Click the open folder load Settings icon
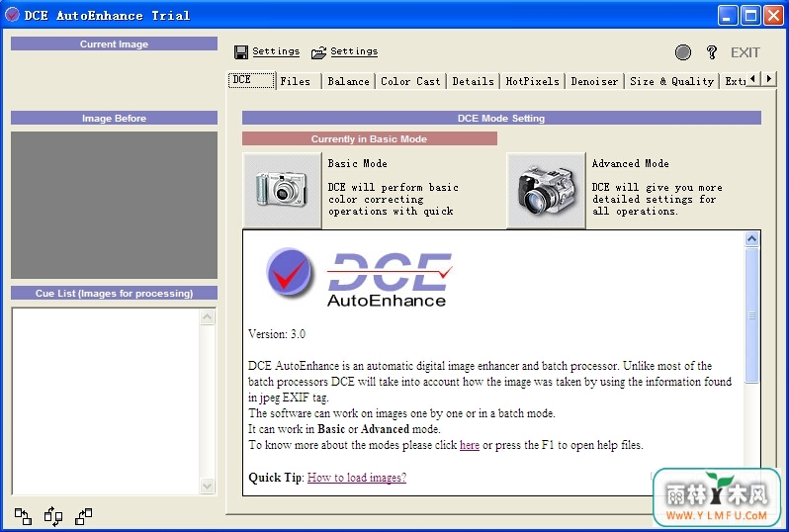Image resolution: width=789 pixels, height=532 pixels. pos(318,52)
